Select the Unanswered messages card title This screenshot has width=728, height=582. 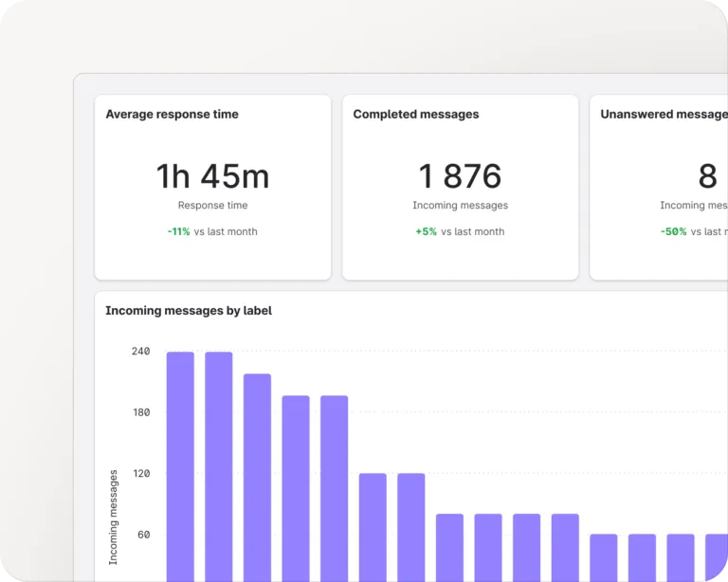664,114
